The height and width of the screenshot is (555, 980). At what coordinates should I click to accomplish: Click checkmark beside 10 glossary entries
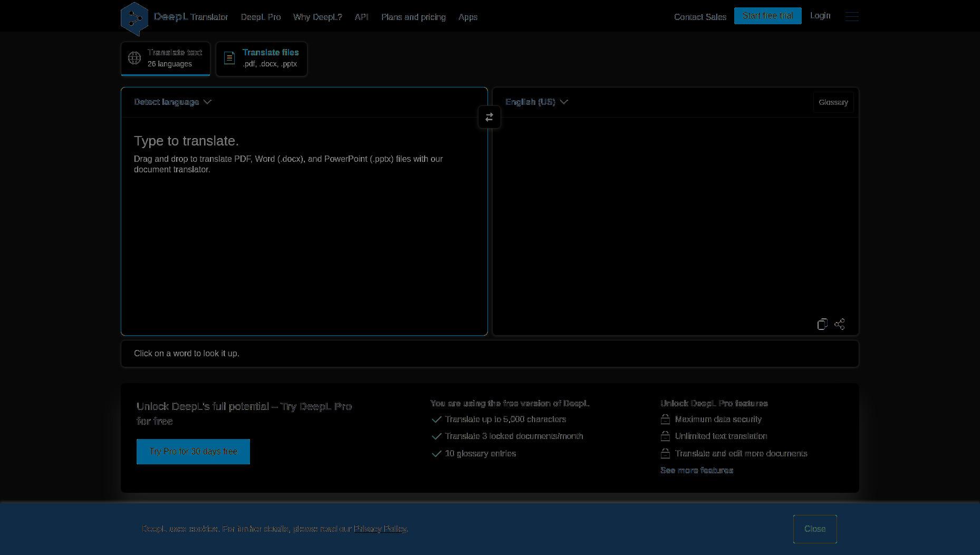pos(436,454)
